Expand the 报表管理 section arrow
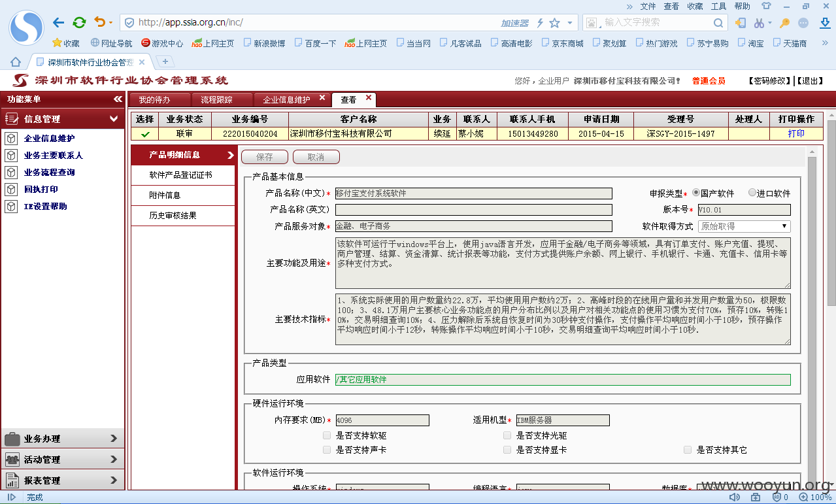The height and width of the screenshot is (504, 836). [x=114, y=480]
